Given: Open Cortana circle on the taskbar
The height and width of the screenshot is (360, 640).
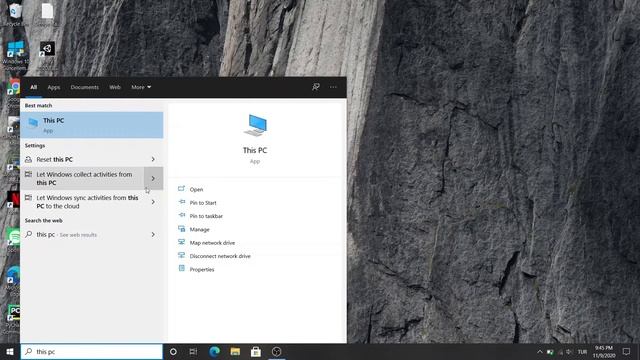Looking at the screenshot, I should pos(173,351).
